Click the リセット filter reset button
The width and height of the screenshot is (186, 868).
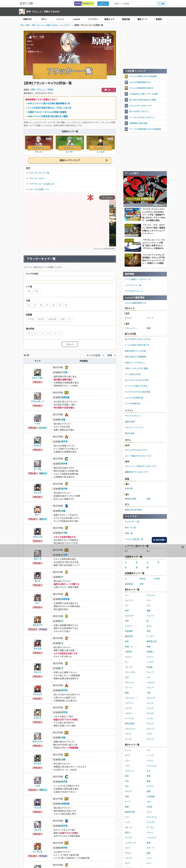[70, 344]
